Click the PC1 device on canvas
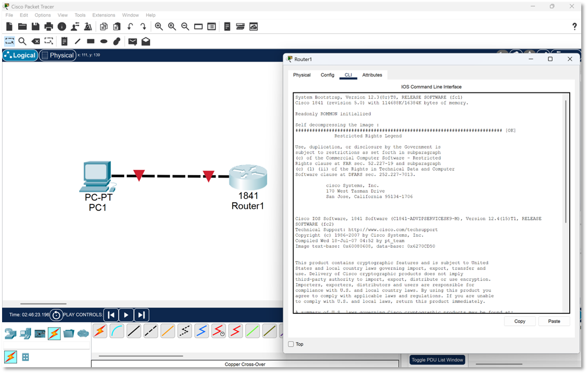This screenshot has height=374, width=588. tap(98, 177)
